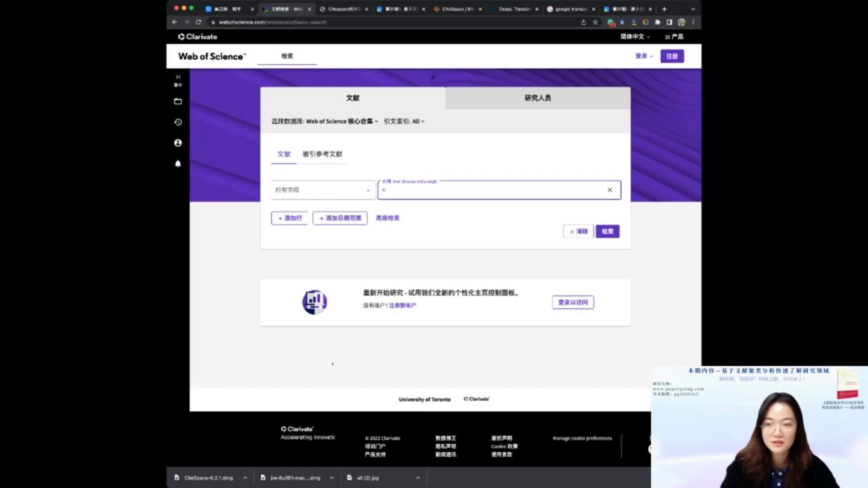
Task: Switch to the DeepL Translator browser tab
Action: [514, 9]
